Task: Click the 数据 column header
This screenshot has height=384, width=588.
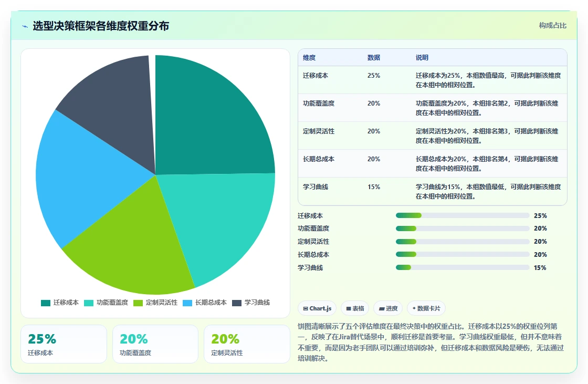Action: [373, 57]
